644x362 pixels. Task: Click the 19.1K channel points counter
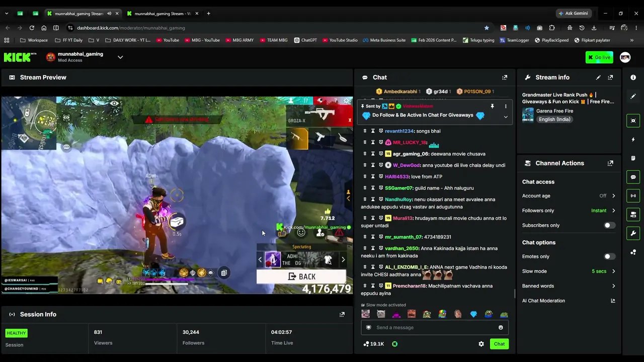373,344
